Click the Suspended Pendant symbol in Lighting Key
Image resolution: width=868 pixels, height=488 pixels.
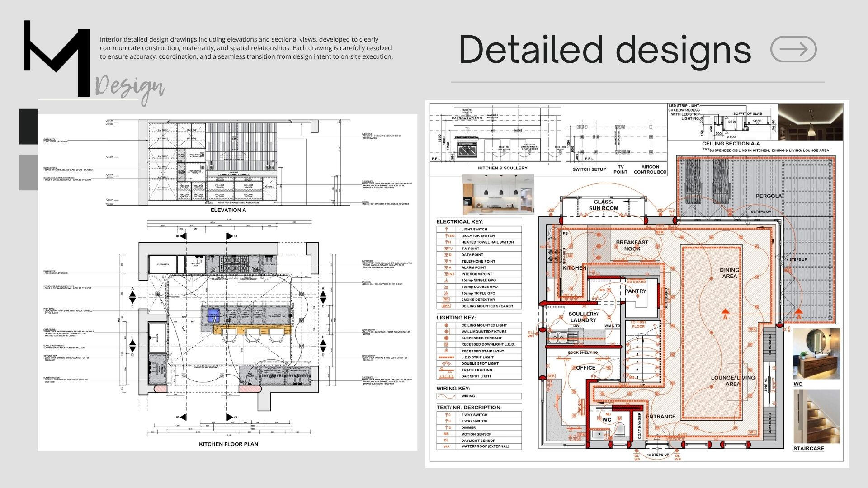point(446,338)
